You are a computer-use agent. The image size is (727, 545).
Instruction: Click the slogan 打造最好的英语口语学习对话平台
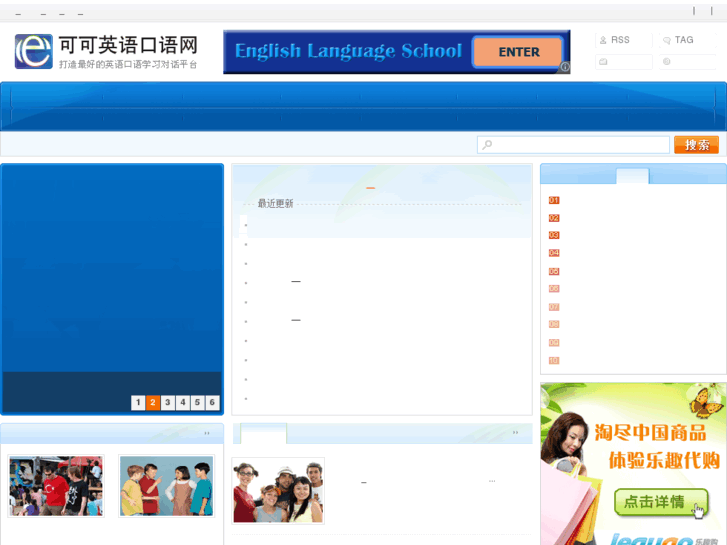128,64
